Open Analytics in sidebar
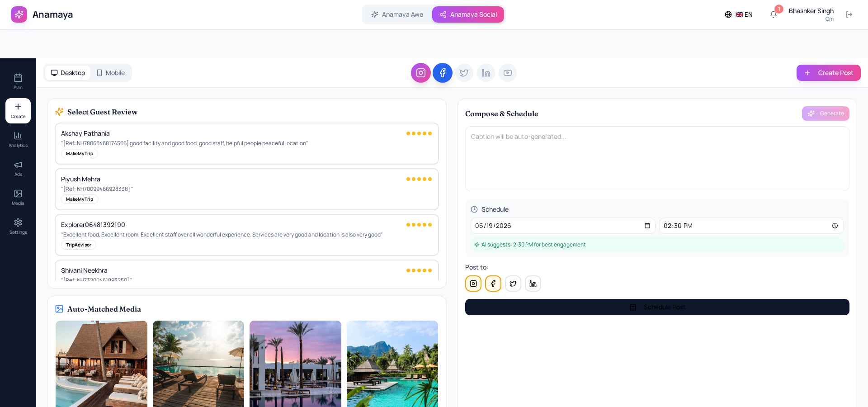Viewport: 868px width, 407px height. tap(18, 140)
